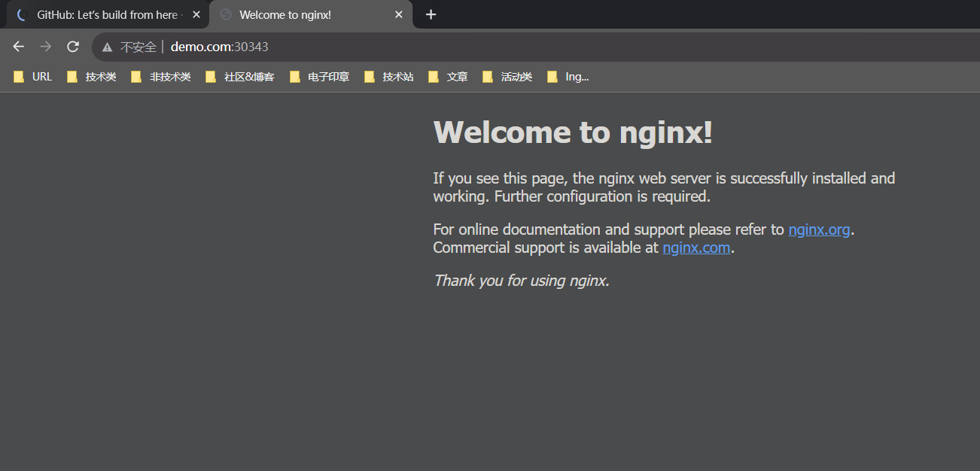Viewport: 980px width, 471px height.
Task: Close the Welcome to nginx! tab
Action: [399, 14]
